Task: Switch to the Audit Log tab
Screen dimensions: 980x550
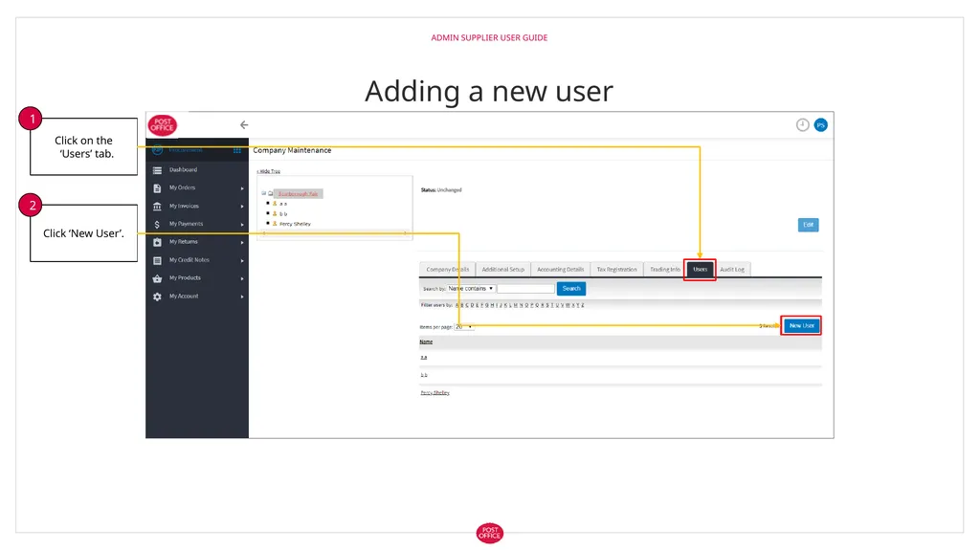Action: click(732, 270)
